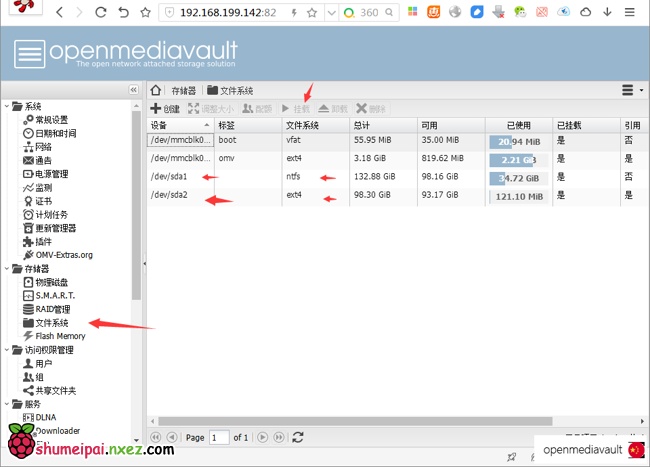Click the 创建 button in the toolbar
Image resolution: width=650 pixels, height=467 pixels.
click(165, 108)
